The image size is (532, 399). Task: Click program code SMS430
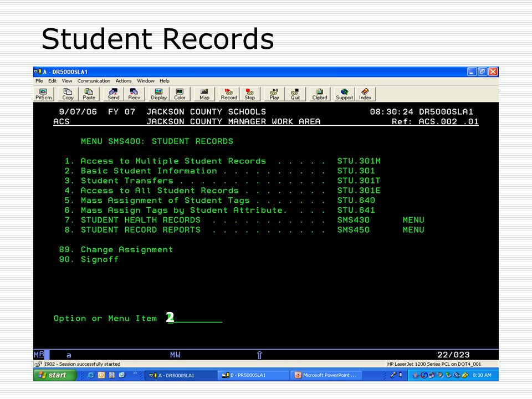click(x=354, y=220)
